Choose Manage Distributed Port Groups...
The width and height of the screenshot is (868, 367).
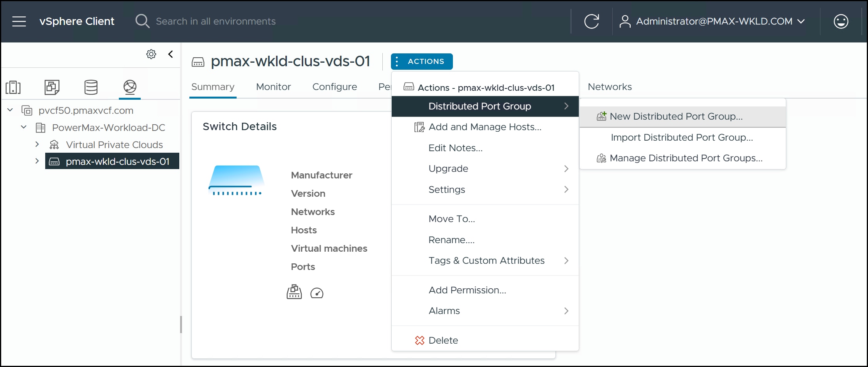pyautogui.click(x=682, y=158)
